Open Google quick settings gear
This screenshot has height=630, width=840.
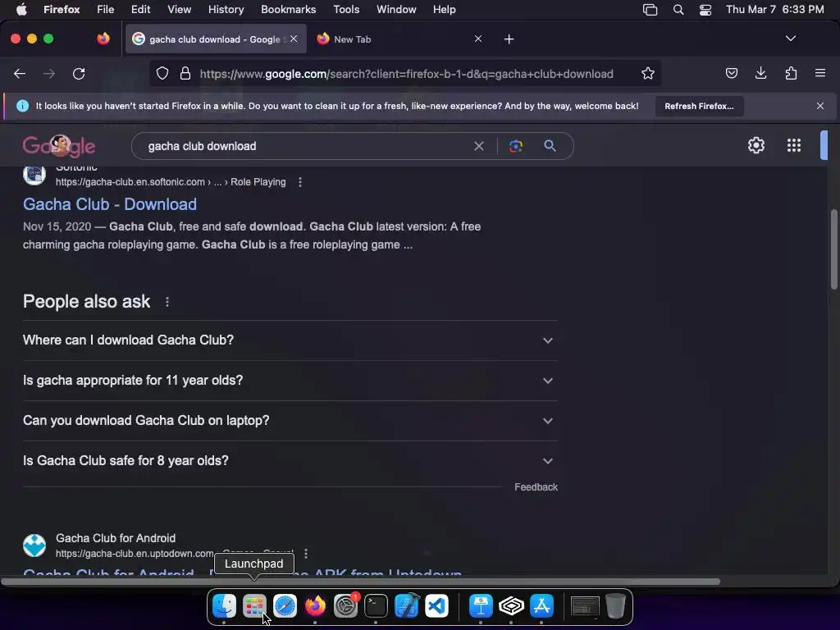[x=756, y=145]
